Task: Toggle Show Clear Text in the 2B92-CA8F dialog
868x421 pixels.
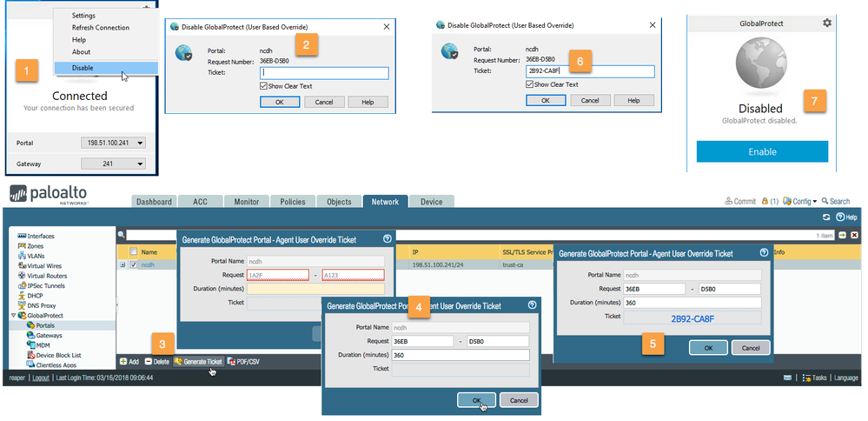Action: coord(529,84)
